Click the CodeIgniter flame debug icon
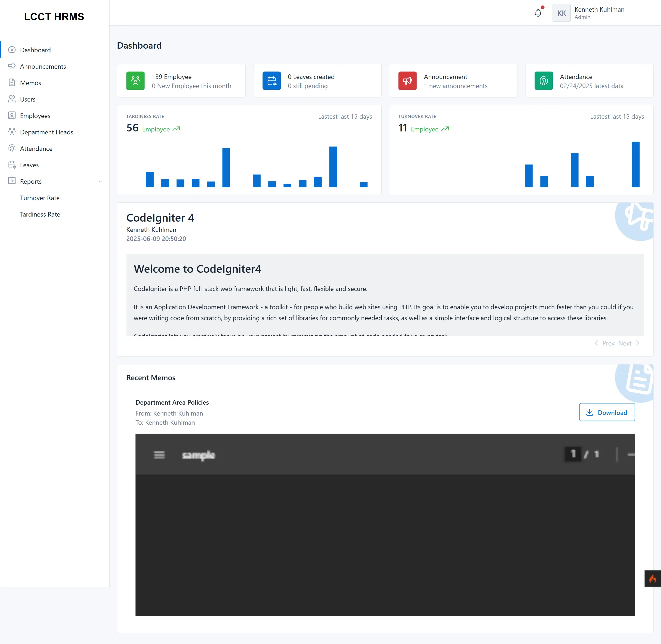This screenshot has height=644, width=661. (653, 578)
